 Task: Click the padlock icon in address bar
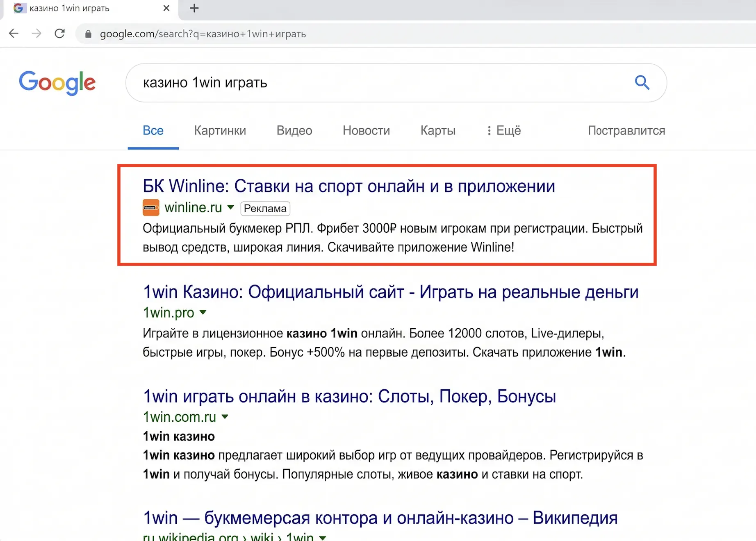(x=88, y=34)
